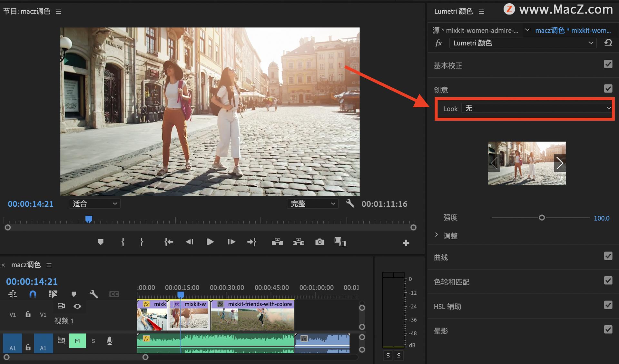Expand the 调整 section
Screen dimensions: 619x364
[437, 235]
